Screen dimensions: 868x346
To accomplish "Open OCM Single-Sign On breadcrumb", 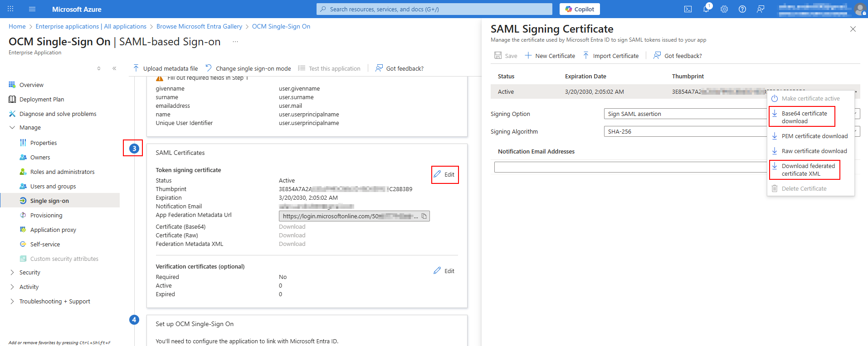I will [x=281, y=26].
